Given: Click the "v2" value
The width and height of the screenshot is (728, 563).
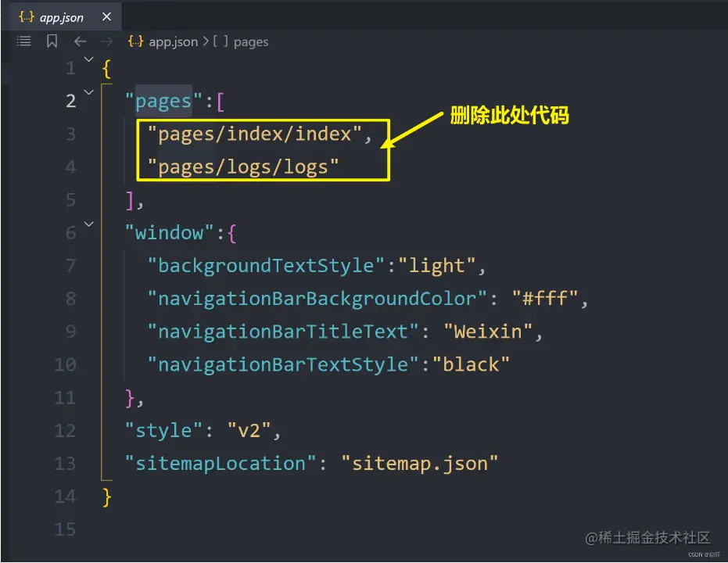Looking at the screenshot, I should coord(249,431).
